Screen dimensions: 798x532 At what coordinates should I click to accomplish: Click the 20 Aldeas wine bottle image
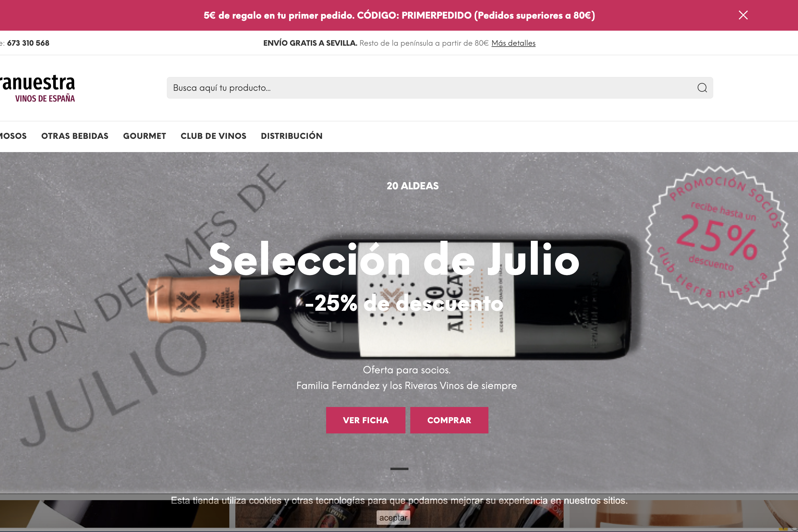click(x=389, y=299)
